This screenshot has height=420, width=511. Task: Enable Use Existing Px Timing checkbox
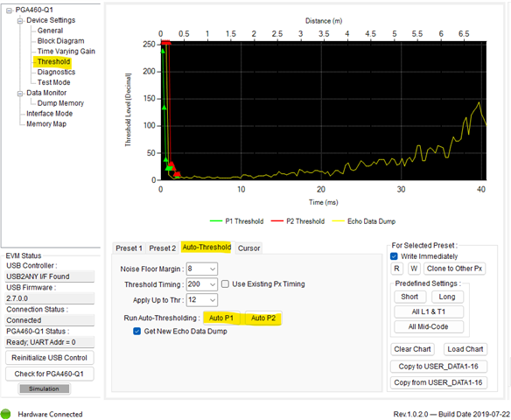225,284
